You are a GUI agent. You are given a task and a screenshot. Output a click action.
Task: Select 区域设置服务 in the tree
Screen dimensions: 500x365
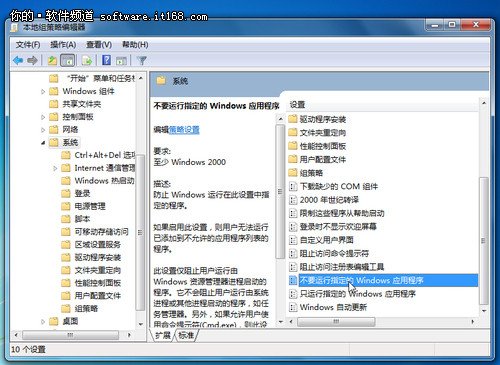[x=98, y=244]
